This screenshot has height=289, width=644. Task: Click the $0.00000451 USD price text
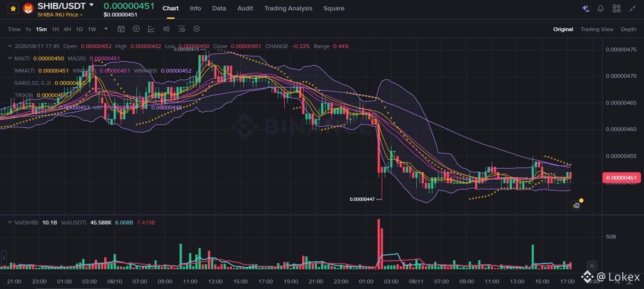120,15
